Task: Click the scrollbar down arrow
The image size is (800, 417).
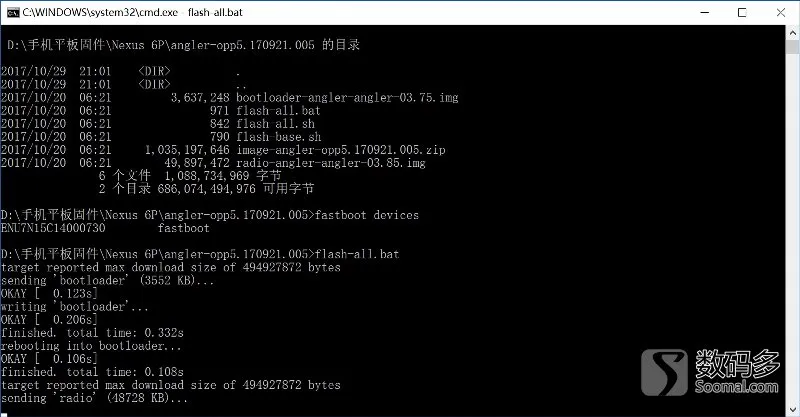Action: 793,409
